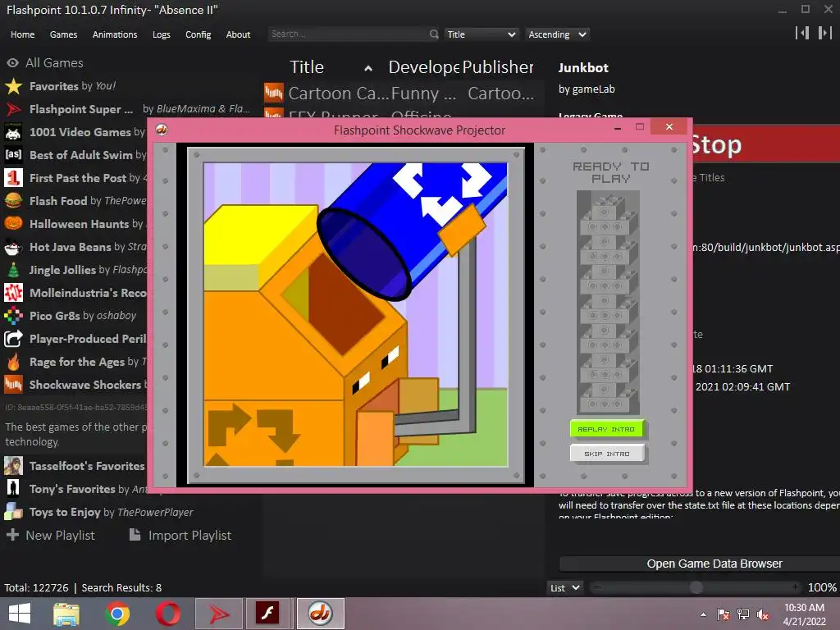
Task: Adjust the zoom scale slider handle
Action: [696, 587]
